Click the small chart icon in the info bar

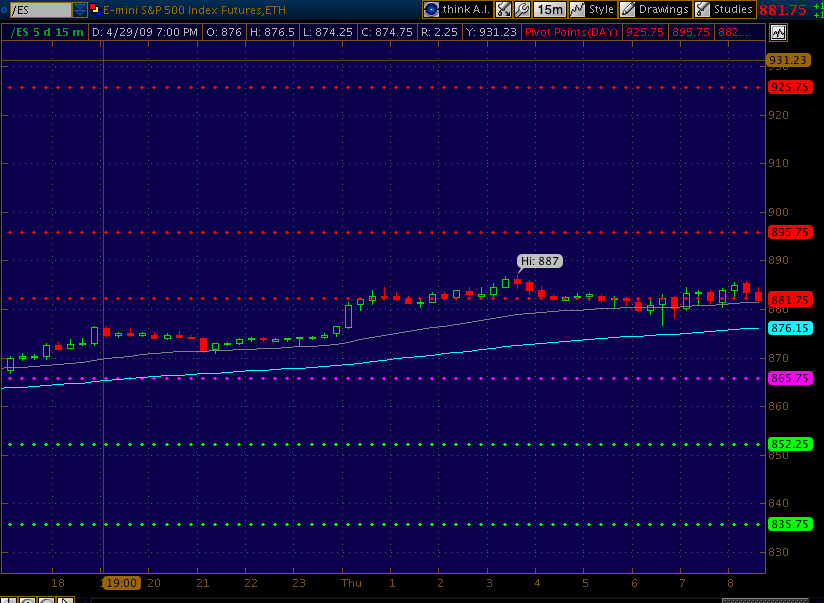click(777, 32)
